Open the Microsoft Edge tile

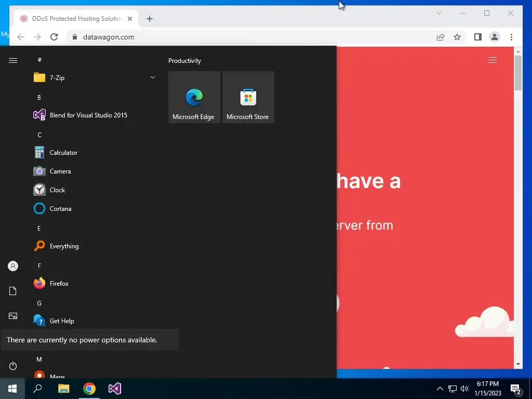coord(194,97)
